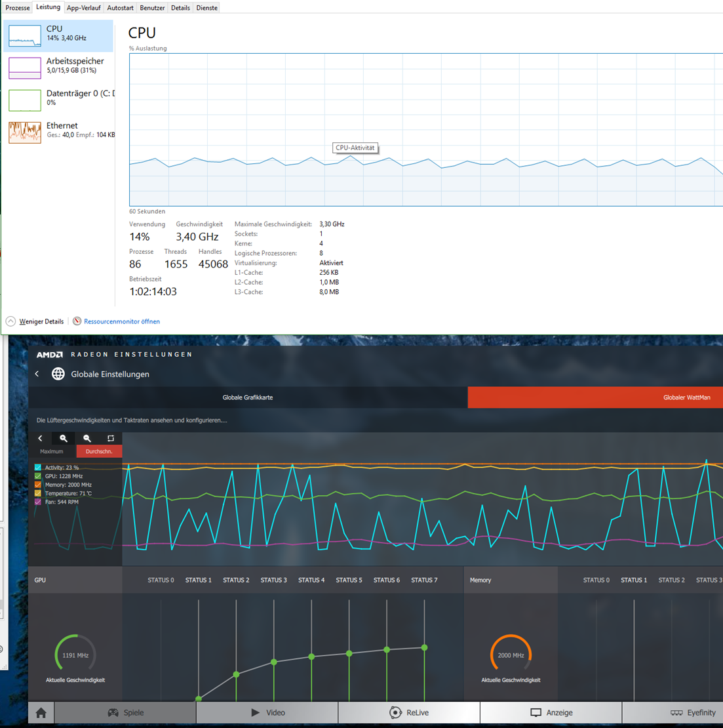
Task: Open Ressourcenmonitor icon in Task Manager
Action: coord(77,321)
